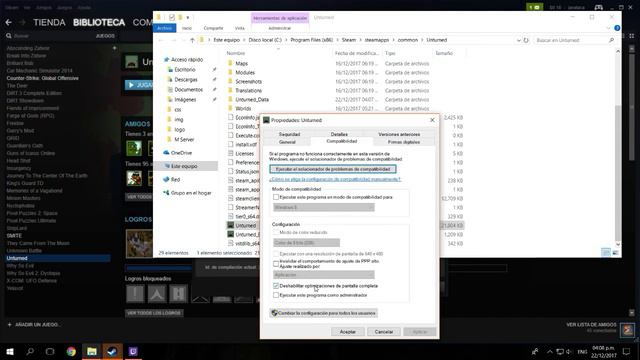Viewport: 640px width, 360px height.
Task: Click the Aceptar button
Action: 348,332
